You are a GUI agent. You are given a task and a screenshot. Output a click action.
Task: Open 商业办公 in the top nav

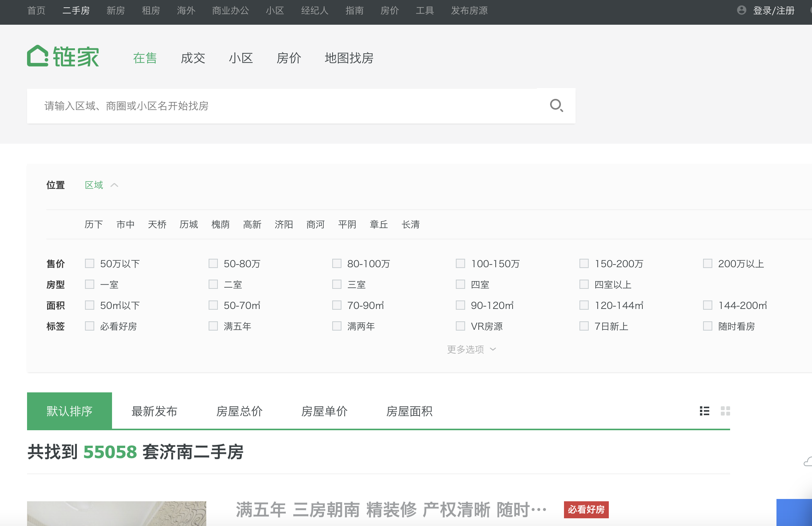[231, 10]
